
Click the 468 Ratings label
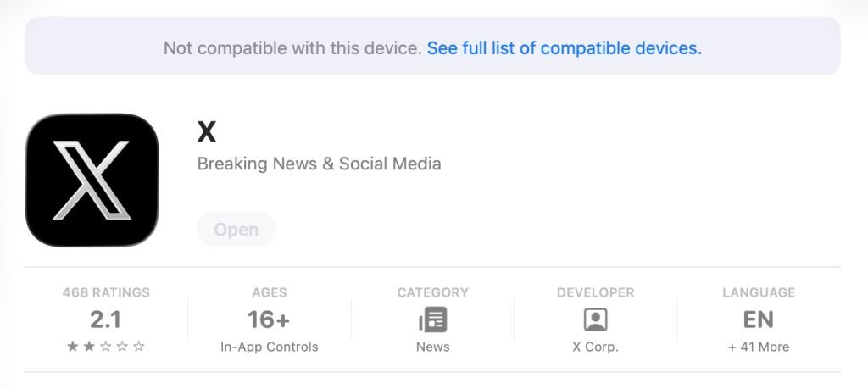tap(106, 292)
